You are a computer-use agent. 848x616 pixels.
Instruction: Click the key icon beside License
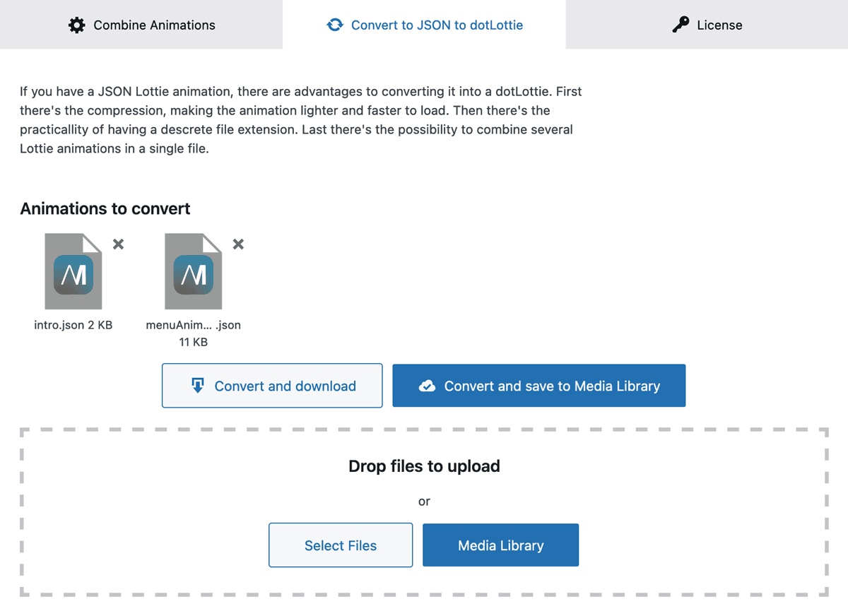tap(681, 25)
